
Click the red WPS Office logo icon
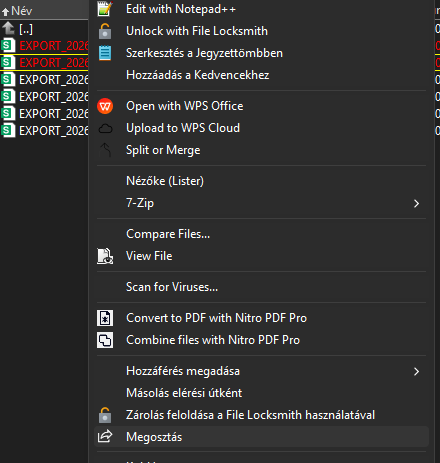pos(105,106)
